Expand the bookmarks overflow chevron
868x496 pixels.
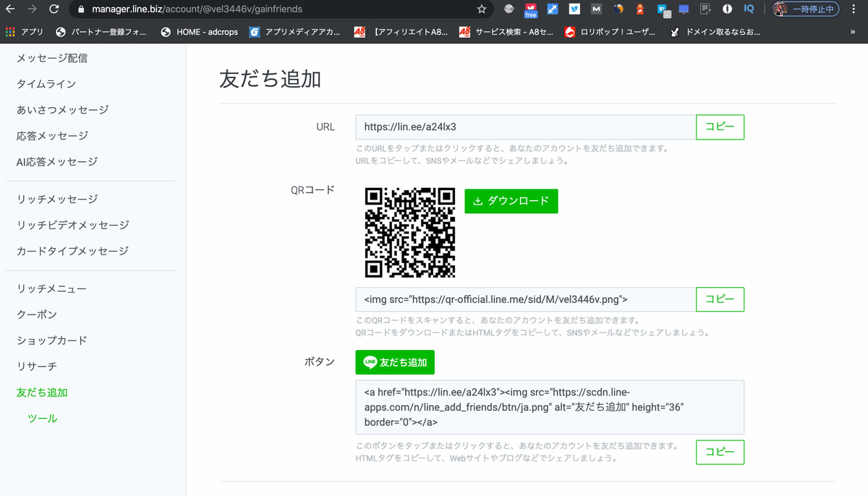(x=853, y=32)
